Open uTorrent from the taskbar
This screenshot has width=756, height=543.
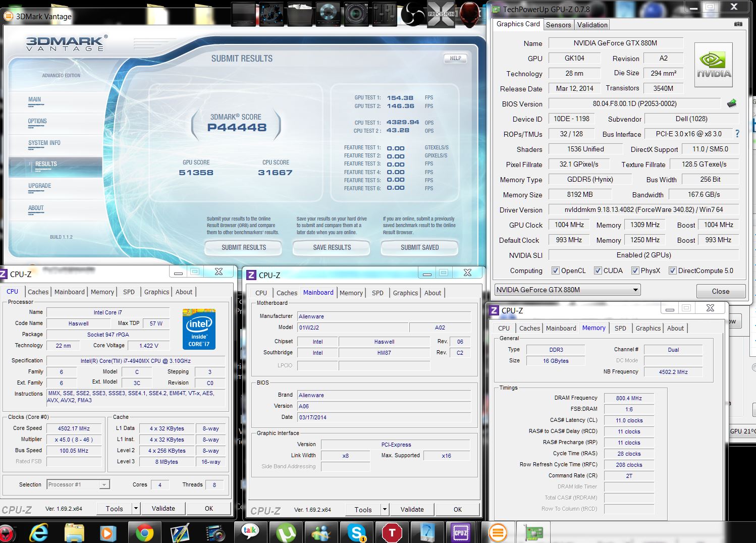(286, 533)
